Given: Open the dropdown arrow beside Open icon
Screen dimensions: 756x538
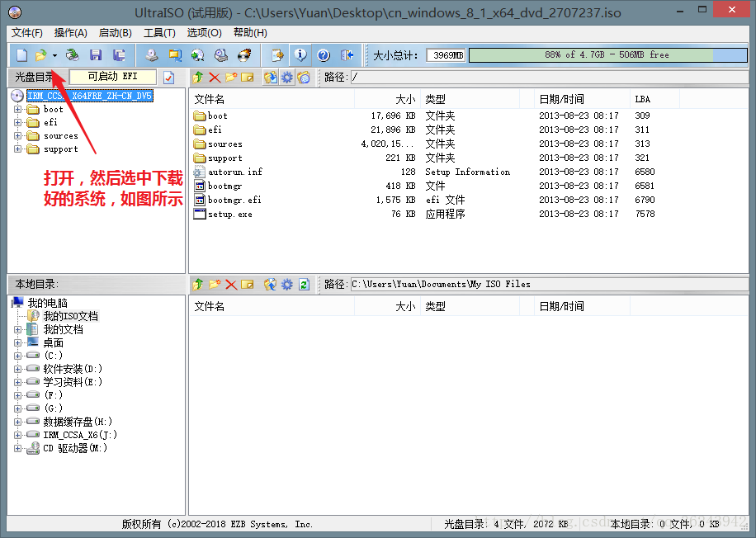Looking at the screenshot, I should [x=54, y=55].
